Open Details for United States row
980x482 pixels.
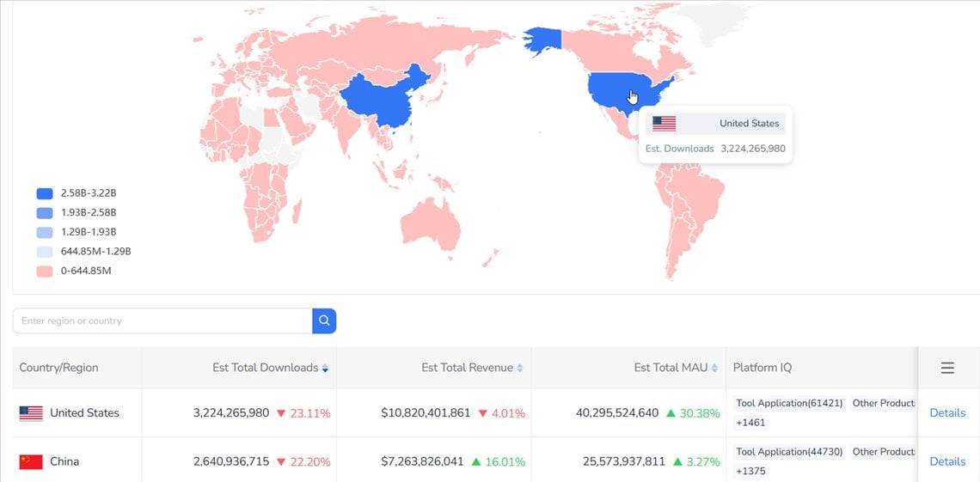point(947,412)
